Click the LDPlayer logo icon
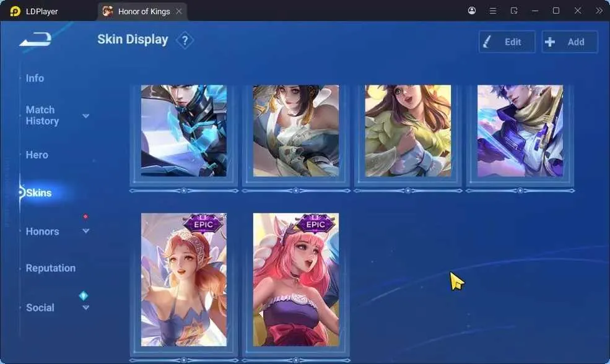Screen dimensions: 610x364 coord(15,11)
